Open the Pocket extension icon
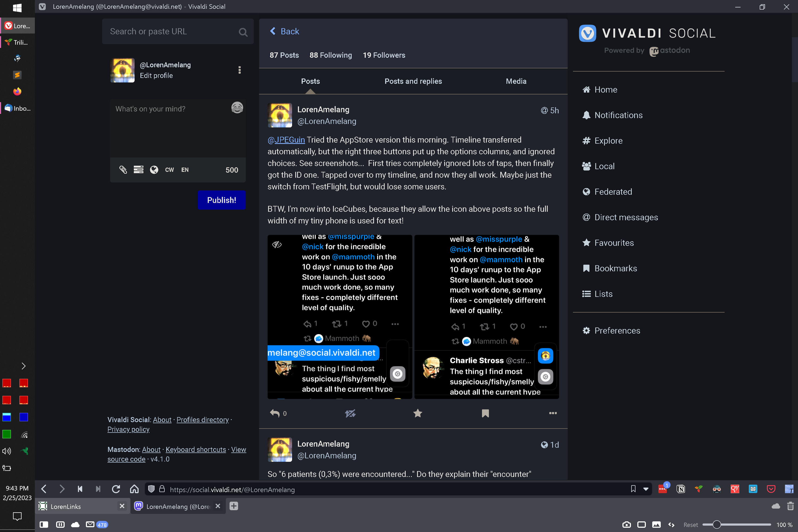 (771, 489)
